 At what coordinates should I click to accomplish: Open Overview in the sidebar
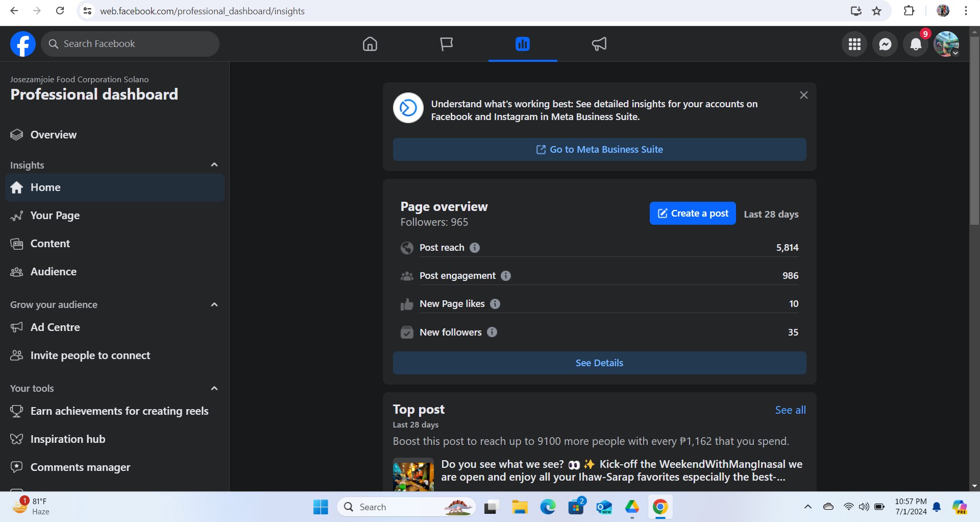click(x=115, y=135)
